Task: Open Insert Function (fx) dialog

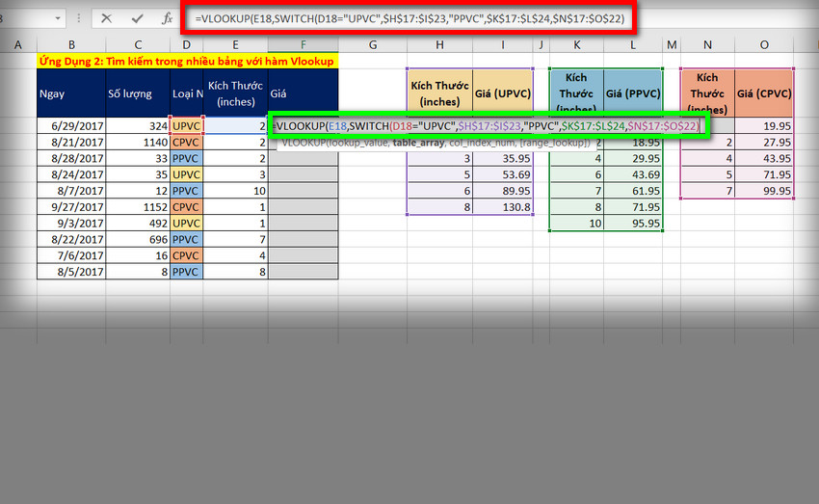Action: pyautogui.click(x=166, y=18)
